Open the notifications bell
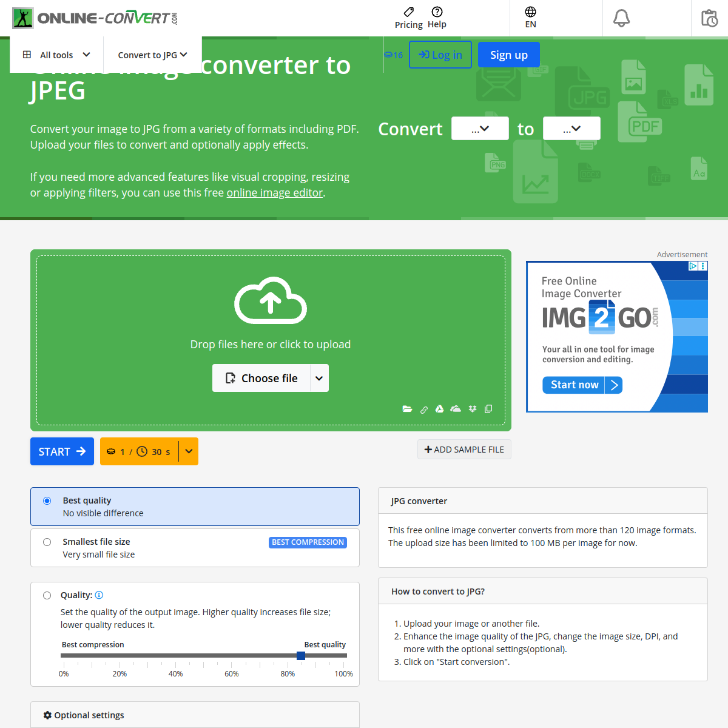 pyautogui.click(x=621, y=18)
